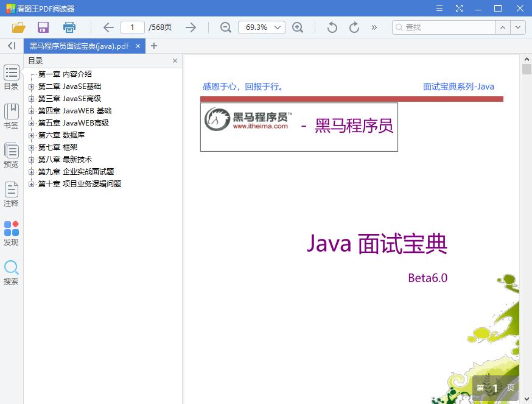Print the document with the printer icon
532x404 pixels.
point(69,27)
